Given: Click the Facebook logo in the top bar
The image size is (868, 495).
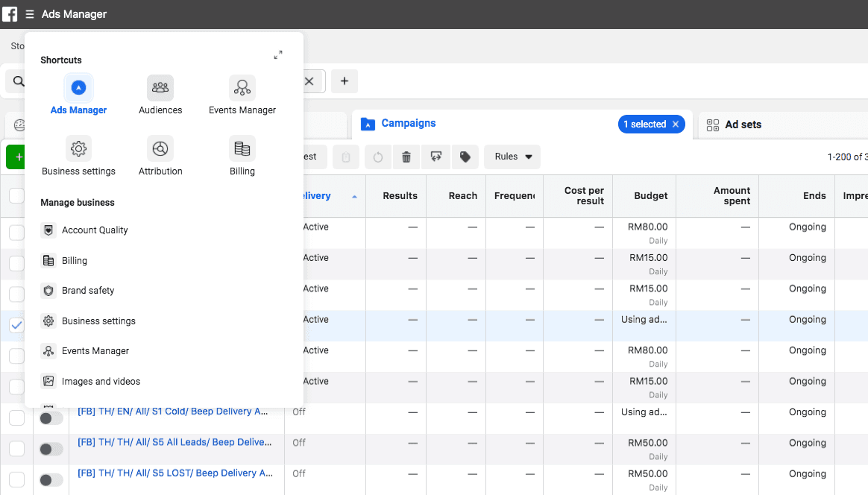Looking at the screenshot, I should click(10, 13).
